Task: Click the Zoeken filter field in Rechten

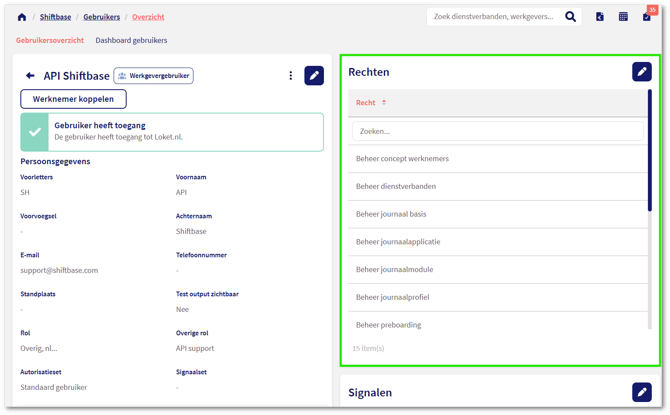Action: click(x=497, y=131)
